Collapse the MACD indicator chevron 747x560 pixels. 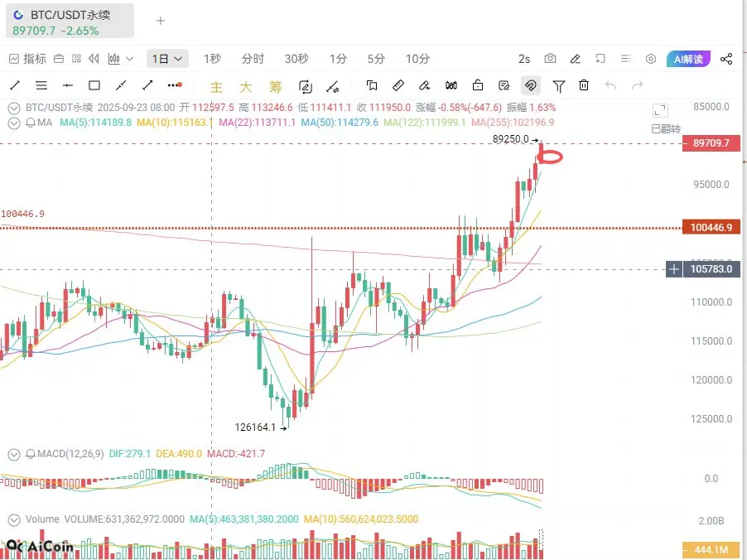(14, 455)
